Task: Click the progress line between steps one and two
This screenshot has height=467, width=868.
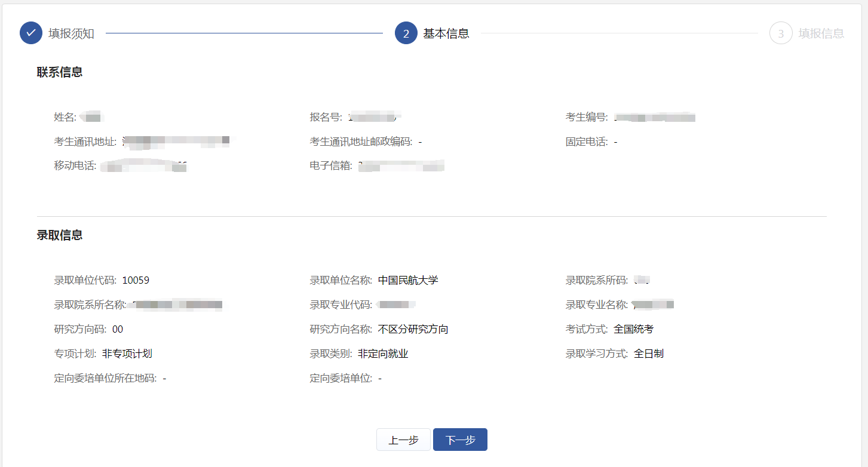Action: [244, 33]
